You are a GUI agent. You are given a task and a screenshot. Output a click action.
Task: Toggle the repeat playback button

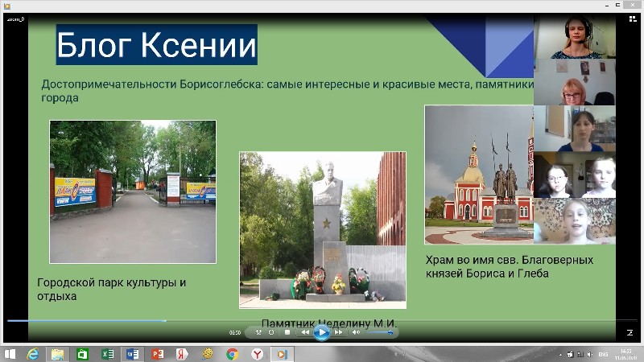(x=271, y=331)
